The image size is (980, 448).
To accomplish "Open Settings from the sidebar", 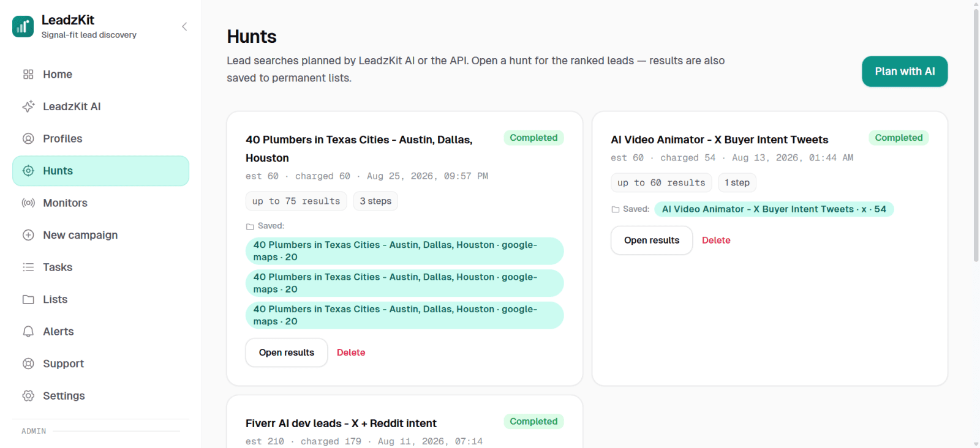I will coord(100,395).
